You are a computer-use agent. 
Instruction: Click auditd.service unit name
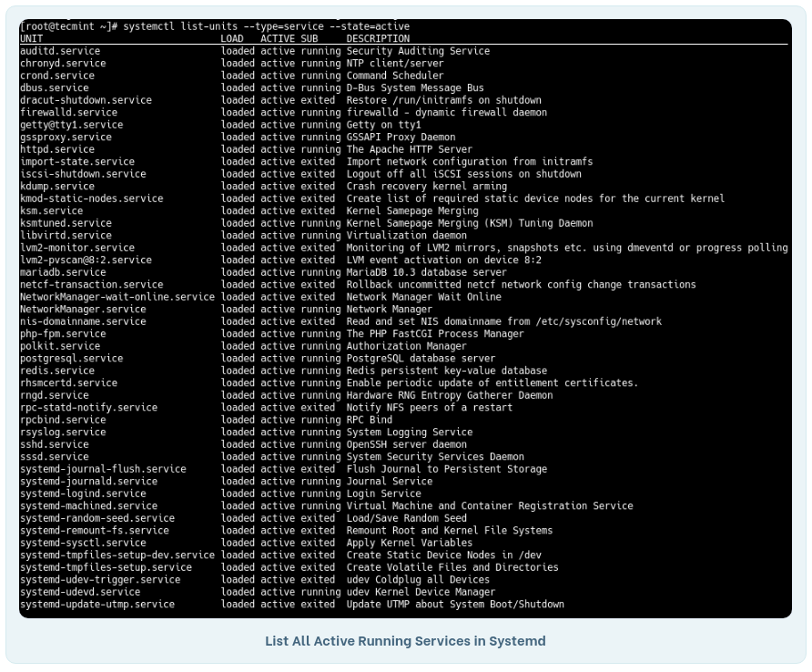click(60, 51)
